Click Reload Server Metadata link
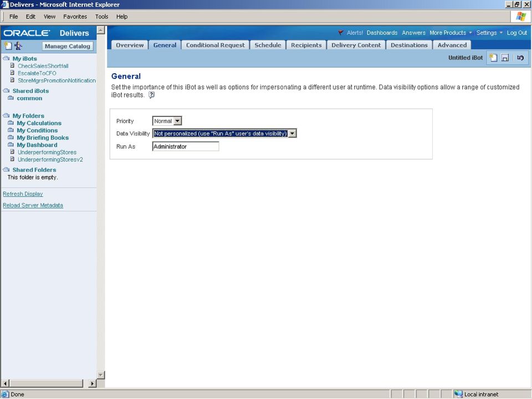Image resolution: width=532 pixels, height=399 pixels. 33,205
